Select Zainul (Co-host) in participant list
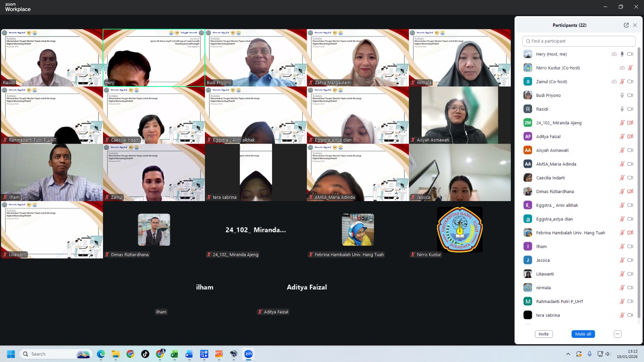 pyautogui.click(x=551, y=82)
